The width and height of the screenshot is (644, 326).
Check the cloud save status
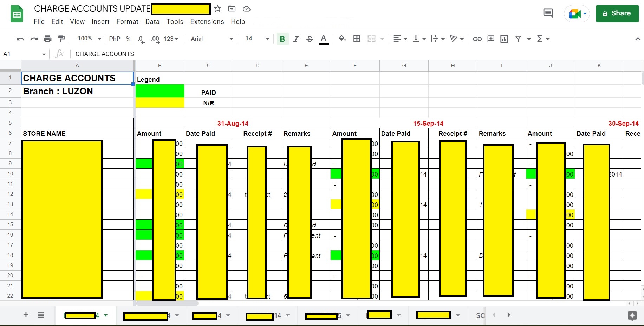[x=247, y=9]
